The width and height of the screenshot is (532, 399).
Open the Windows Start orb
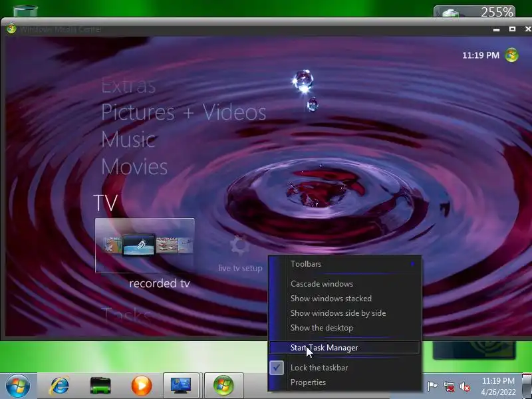18,386
